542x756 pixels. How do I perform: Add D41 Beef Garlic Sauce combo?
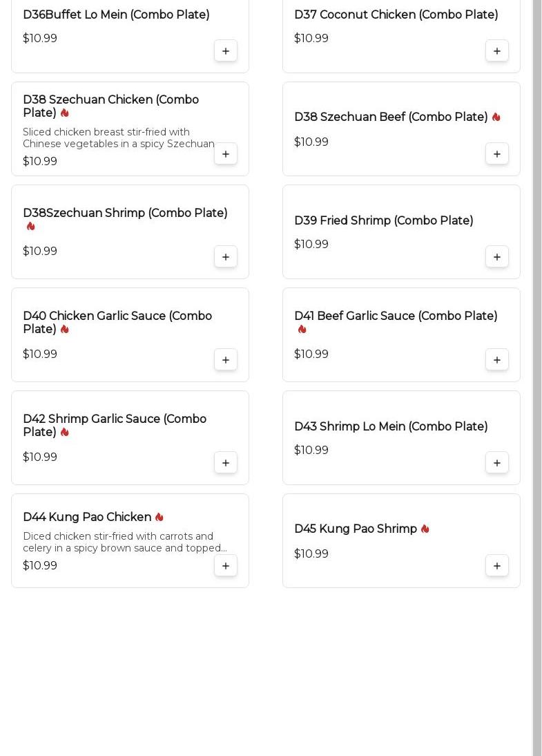pyautogui.click(x=497, y=360)
